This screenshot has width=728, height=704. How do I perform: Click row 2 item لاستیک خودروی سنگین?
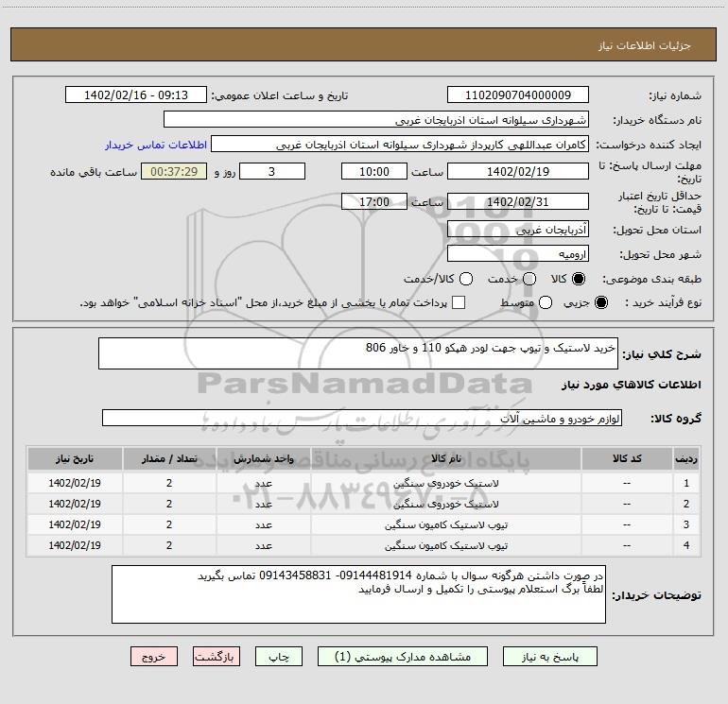pos(445,504)
